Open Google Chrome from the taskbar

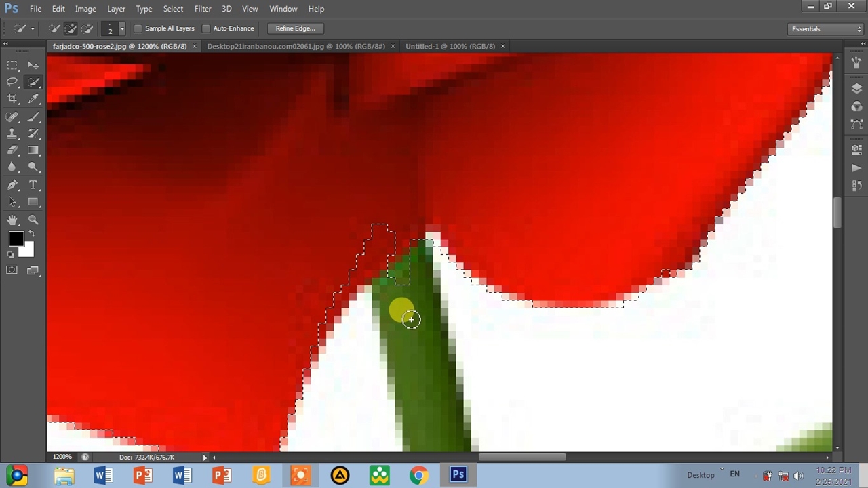tap(418, 475)
